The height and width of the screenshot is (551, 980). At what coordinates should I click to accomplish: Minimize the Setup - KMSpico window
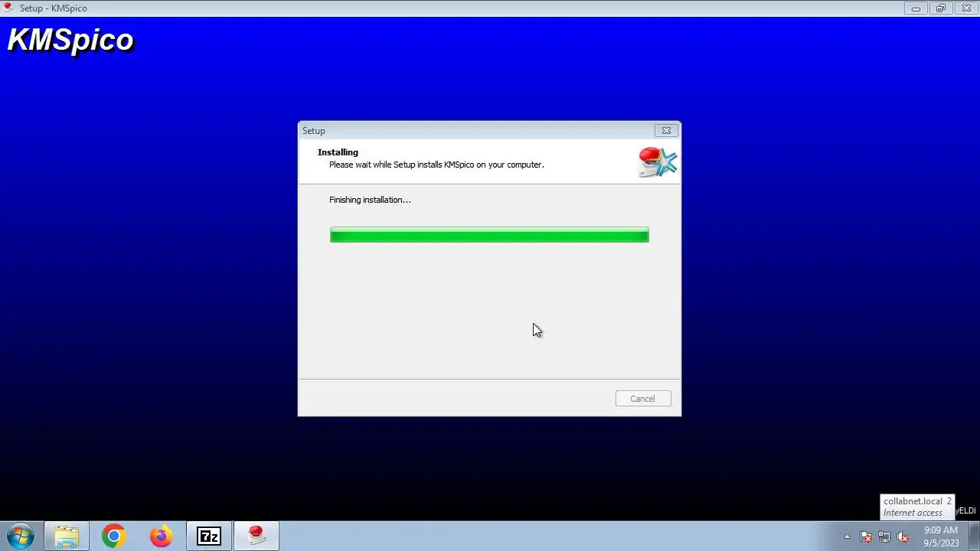pos(916,8)
